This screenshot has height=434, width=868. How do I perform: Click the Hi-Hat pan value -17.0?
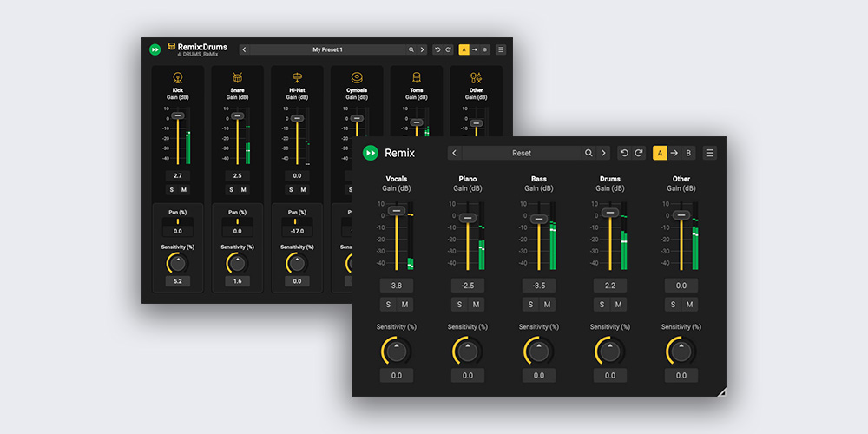(x=297, y=232)
